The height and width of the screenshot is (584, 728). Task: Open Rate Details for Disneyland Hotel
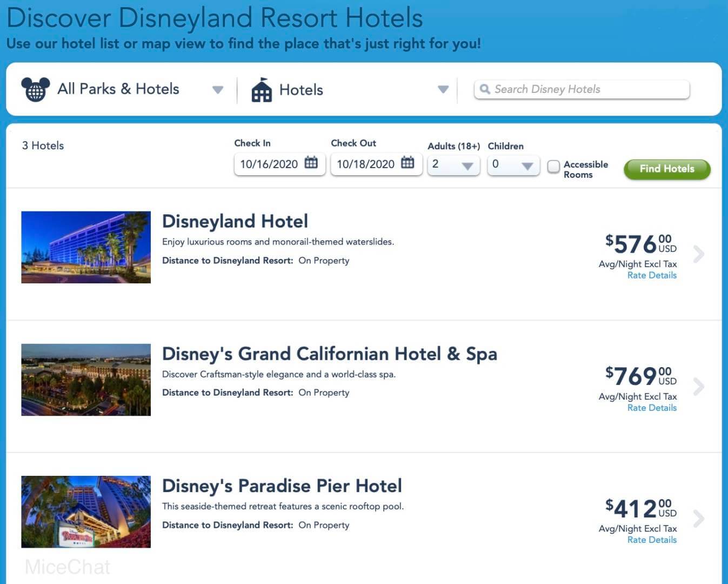point(652,275)
